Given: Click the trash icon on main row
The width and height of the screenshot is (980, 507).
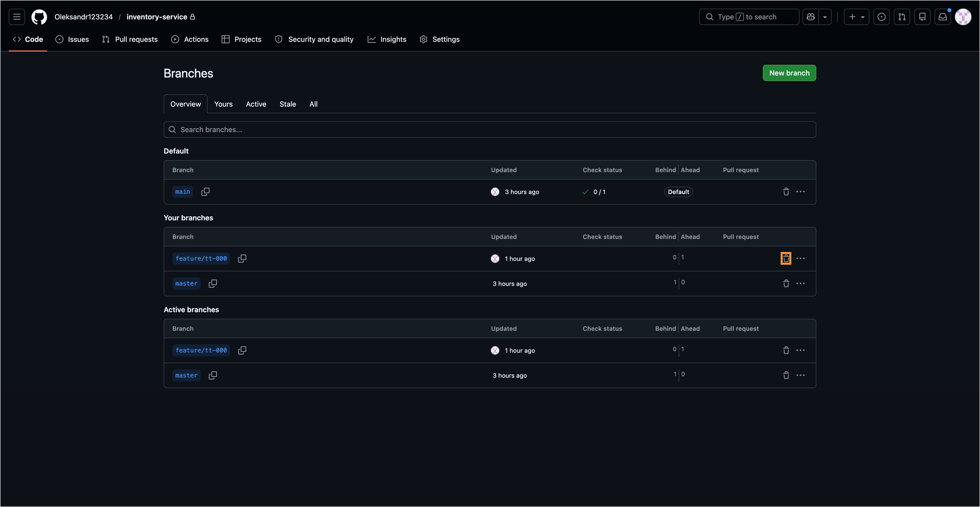Looking at the screenshot, I should click(x=786, y=192).
